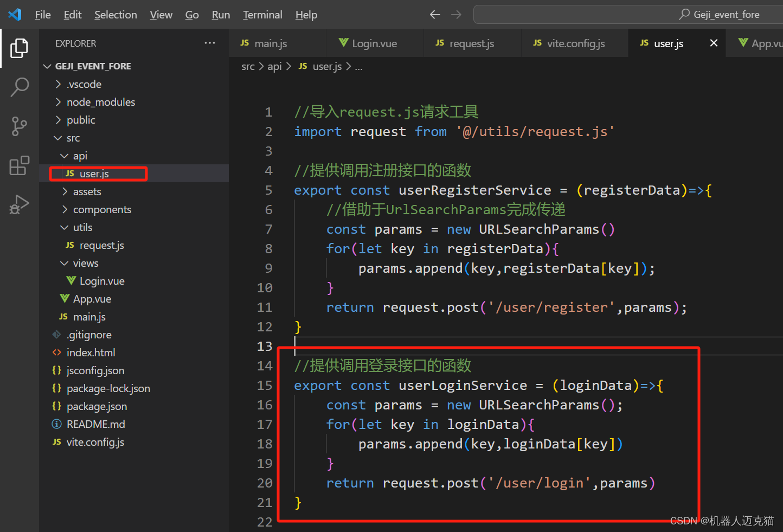Open package-lock.json in the explorer tree
Viewport: 783px width, 532px height.
(x=134, y=388)
